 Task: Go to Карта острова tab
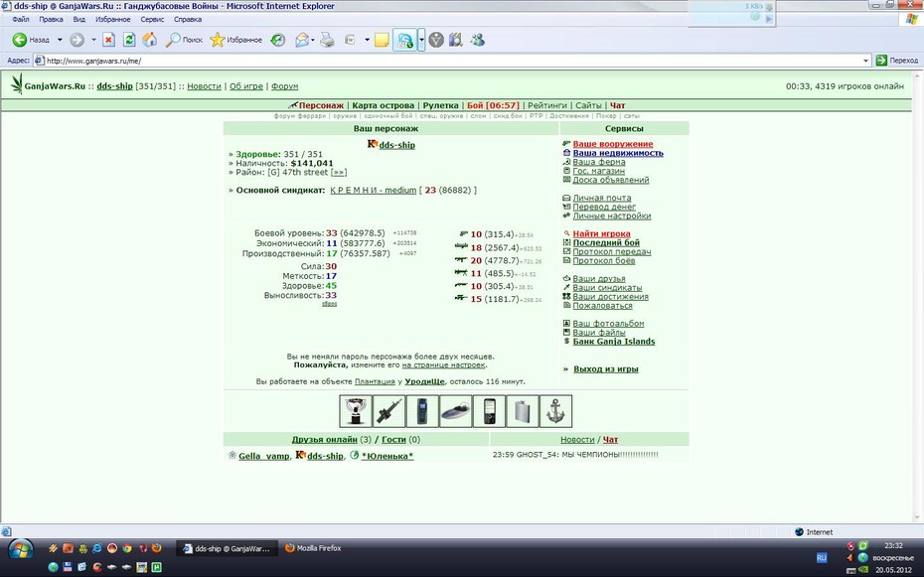(384, 105)
